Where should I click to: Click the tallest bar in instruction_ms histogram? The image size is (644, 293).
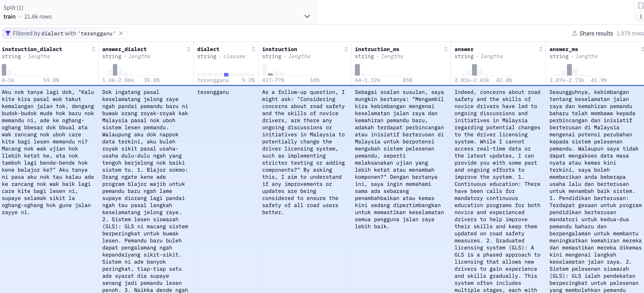click(358, 70)
